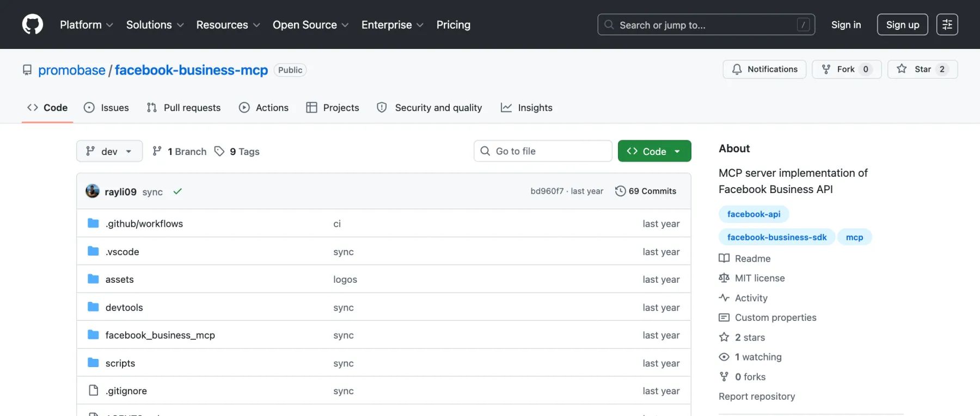Open the .gitignore file name
980x416 pixels.
click(126, 391)
